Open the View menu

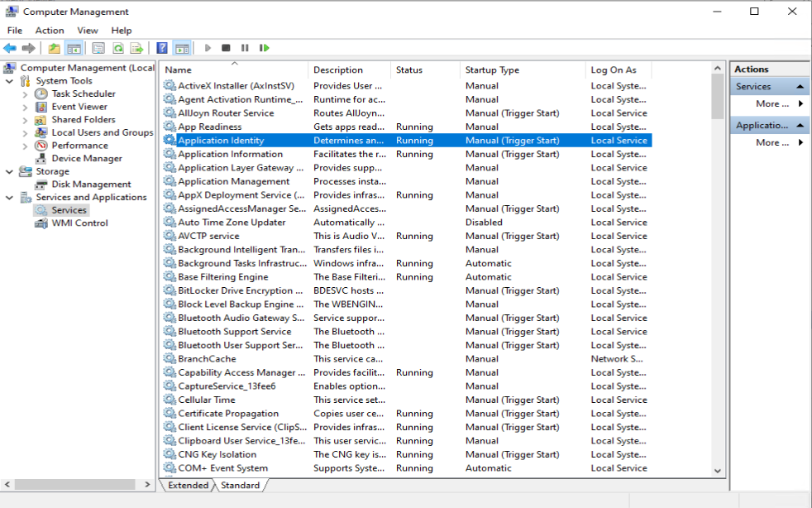click(x=88, y=31)
